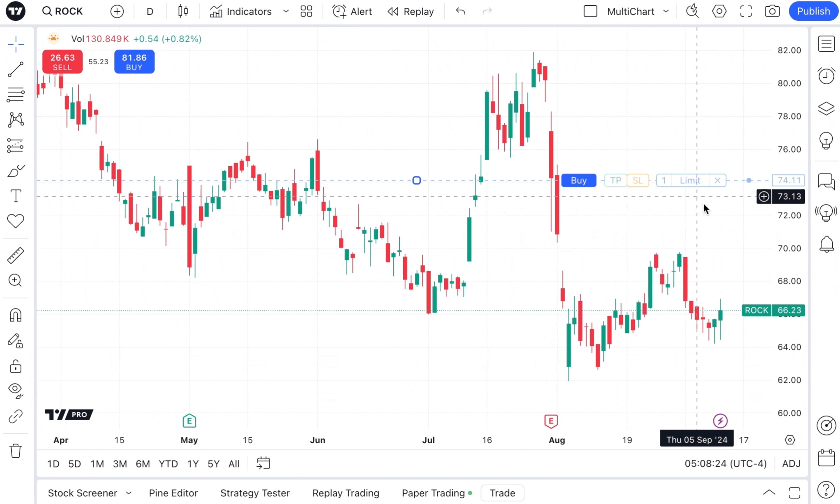
Task: Open the Strategy Tester tab
Action: (x=255, y=493)
